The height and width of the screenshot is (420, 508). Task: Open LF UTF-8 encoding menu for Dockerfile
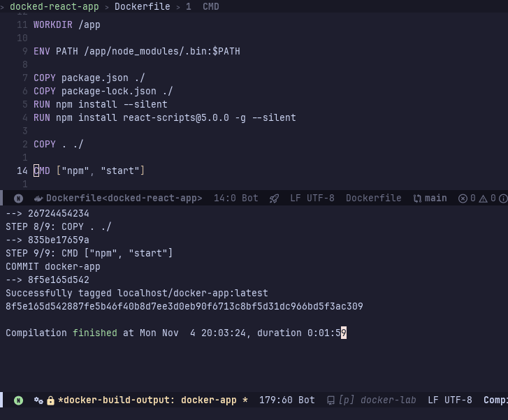(312, 198)
